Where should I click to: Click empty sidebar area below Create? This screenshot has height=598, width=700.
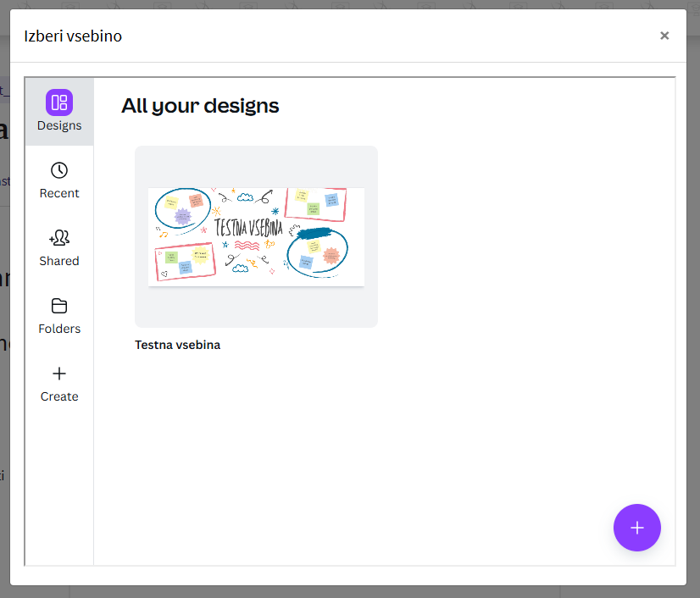click(x=59, y=483)
